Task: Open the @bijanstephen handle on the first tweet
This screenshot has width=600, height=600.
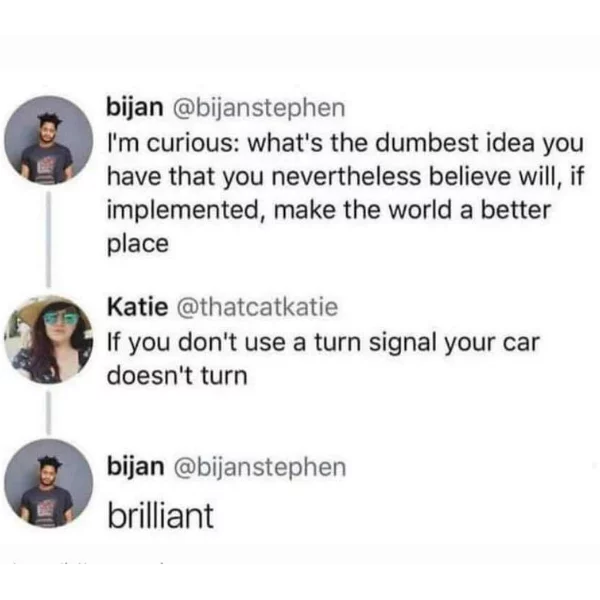Action: tap(259, 108)
